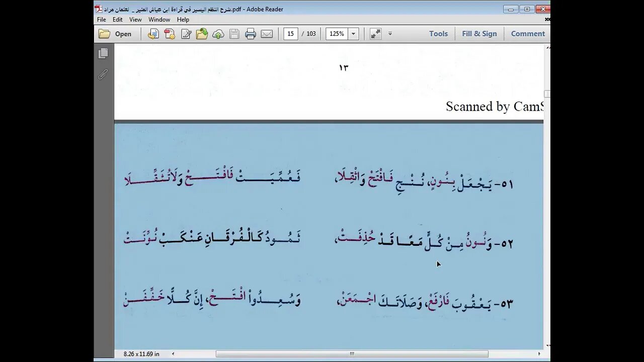The image size is (644, 362).
Task: Open the File menu
Action: coord(102,20)
